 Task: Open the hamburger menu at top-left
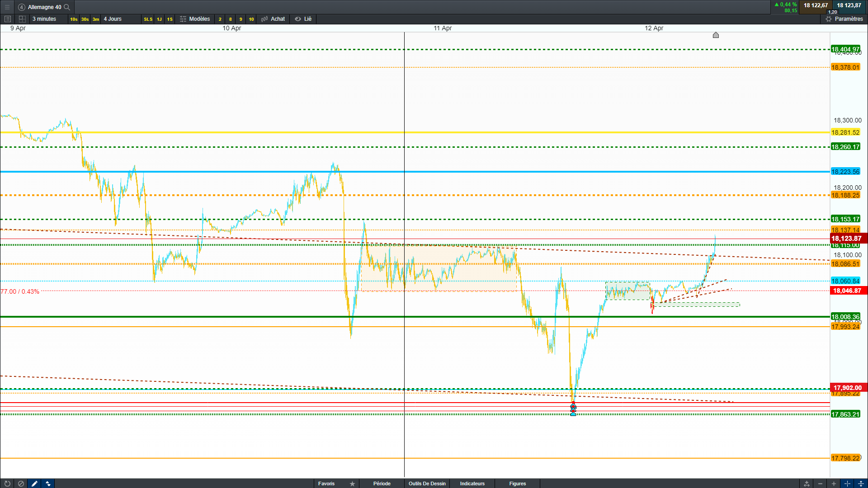point(7,7)
